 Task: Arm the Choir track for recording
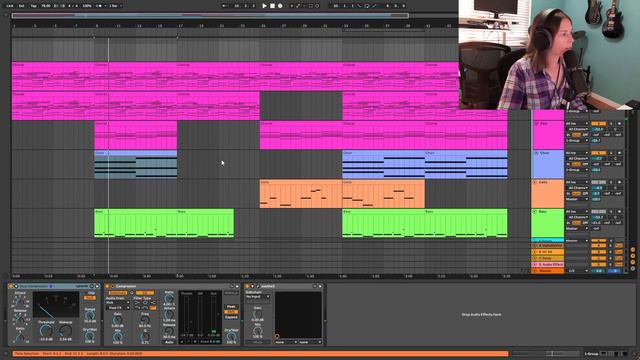619,153
